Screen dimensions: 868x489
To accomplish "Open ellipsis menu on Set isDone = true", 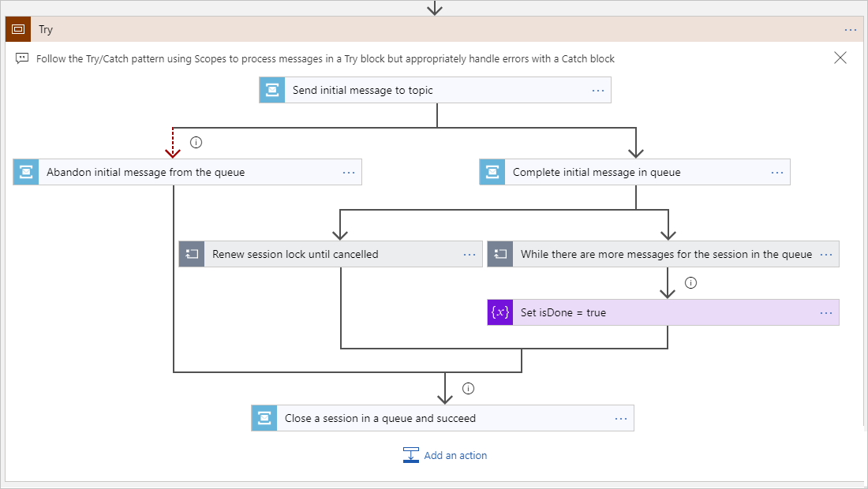I will point(826,312).
